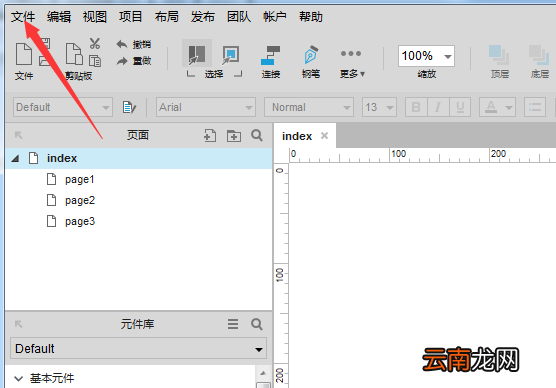The image size is (556, 388).
Task: Click the style format painter icon
Action: pyautogui.click(x=129, y=107)
